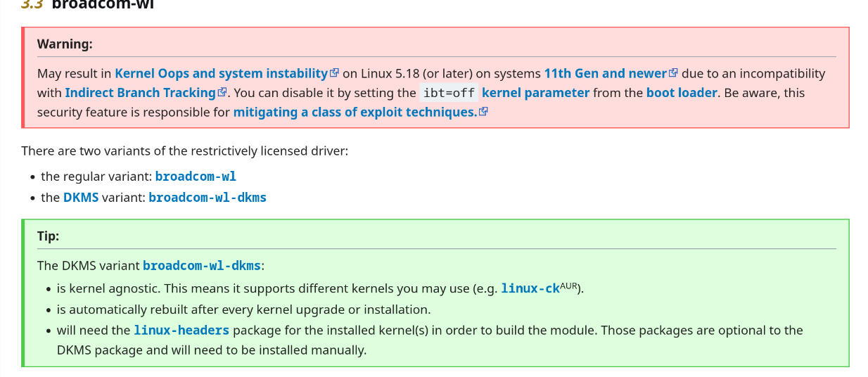Click external-link icon after Kernel Oops link
This screenshot has height=377, width=868.
point(335,73)
